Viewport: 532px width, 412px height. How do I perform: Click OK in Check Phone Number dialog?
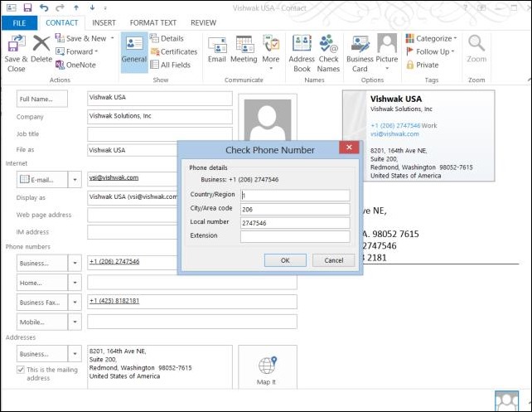pos(285,260)
